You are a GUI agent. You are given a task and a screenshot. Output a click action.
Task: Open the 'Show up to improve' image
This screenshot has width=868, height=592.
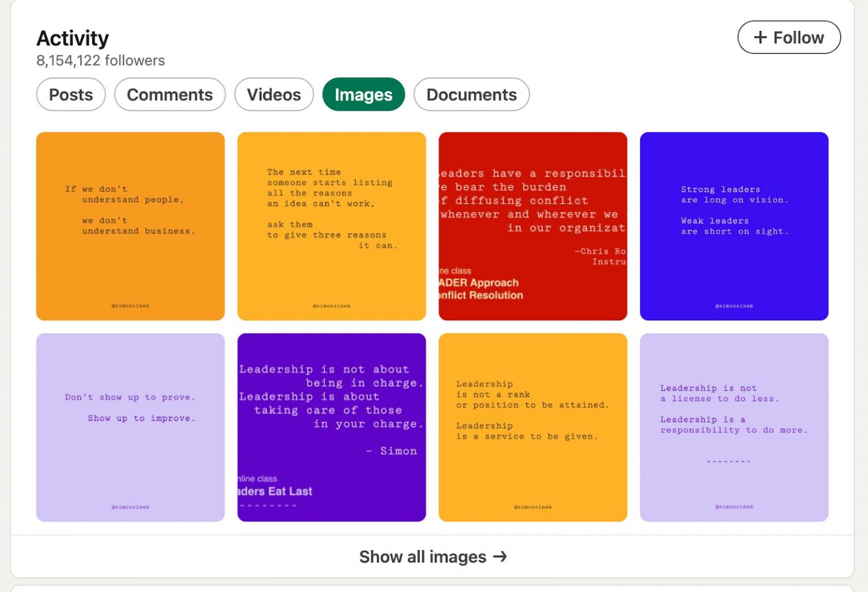pyautogui.click(x=131, y=427)
